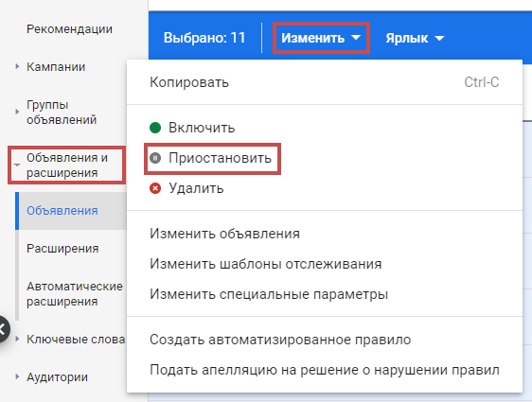Expand the Аудитории section arrow
Viewport: 532px width, 402px height.
pyautogui.click(x=17, y=376)
